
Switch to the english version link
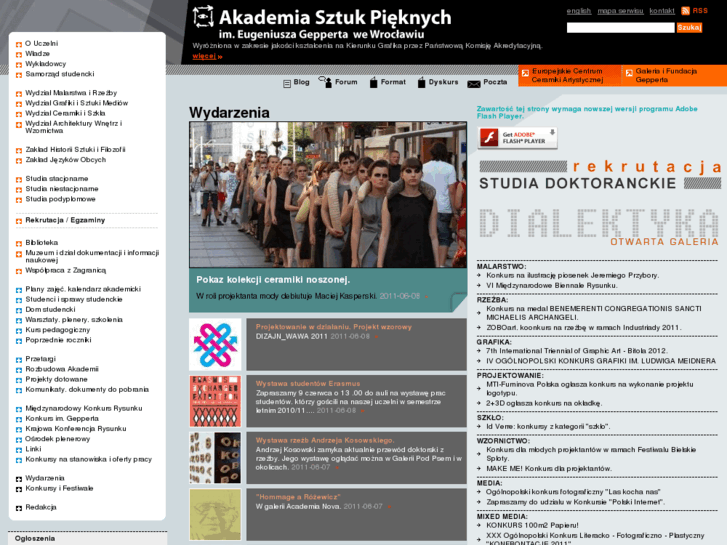click(579, 11)
